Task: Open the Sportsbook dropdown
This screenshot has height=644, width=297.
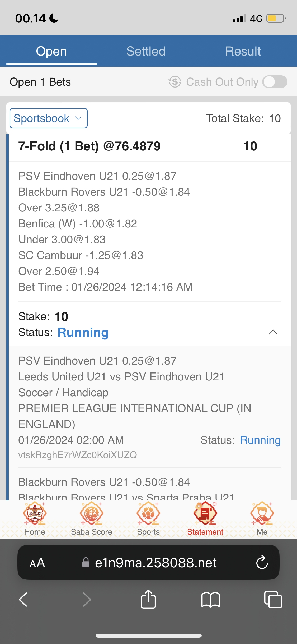Action: click(x=49, y=118)
